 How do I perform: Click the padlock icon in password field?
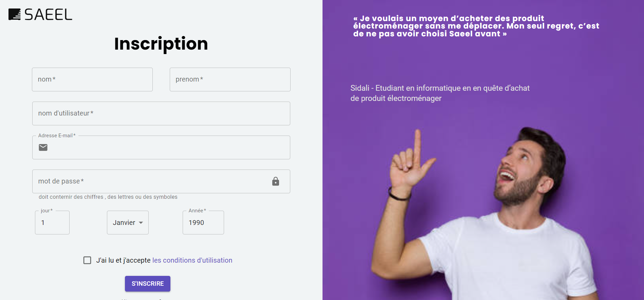click(x=276, y=181)
